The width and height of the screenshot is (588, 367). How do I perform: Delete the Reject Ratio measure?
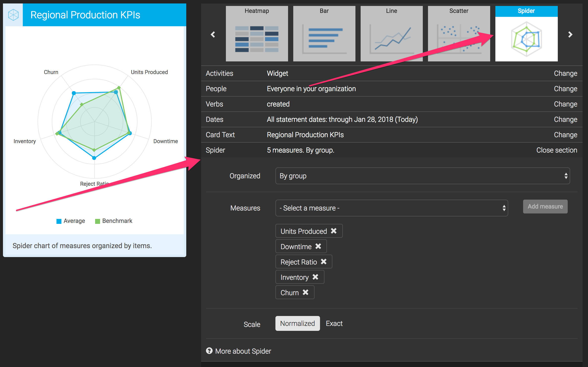click(x=323, y=262)
